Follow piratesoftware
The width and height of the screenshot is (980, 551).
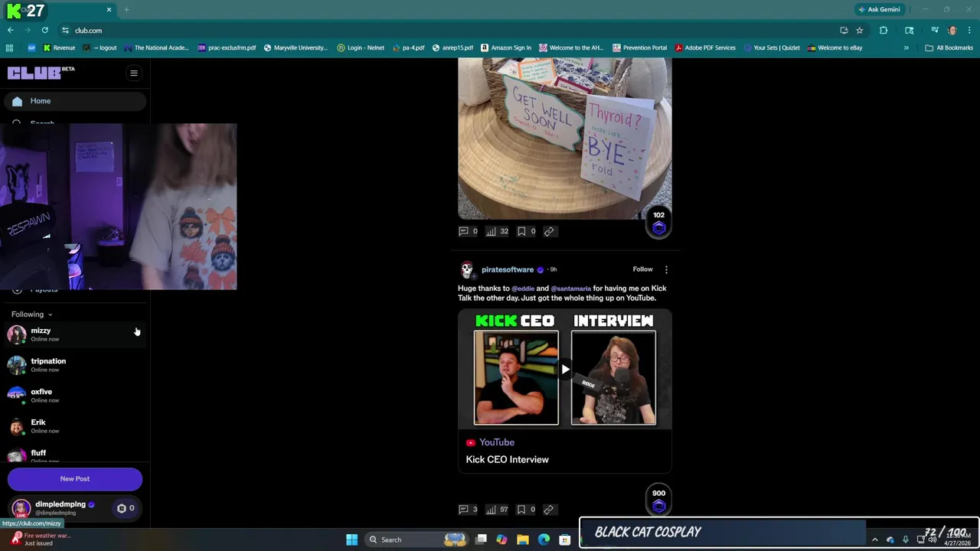(x=642, y=269)
